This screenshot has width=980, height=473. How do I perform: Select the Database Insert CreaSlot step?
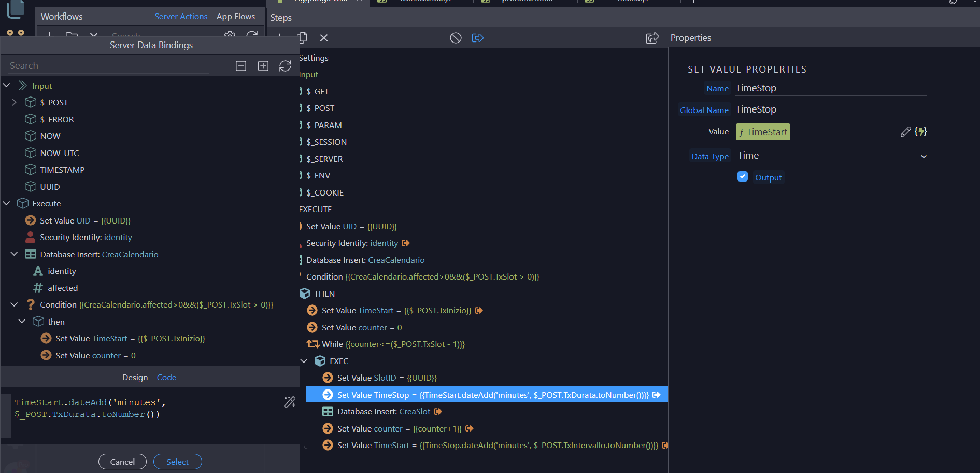click(x=384, y=412)
